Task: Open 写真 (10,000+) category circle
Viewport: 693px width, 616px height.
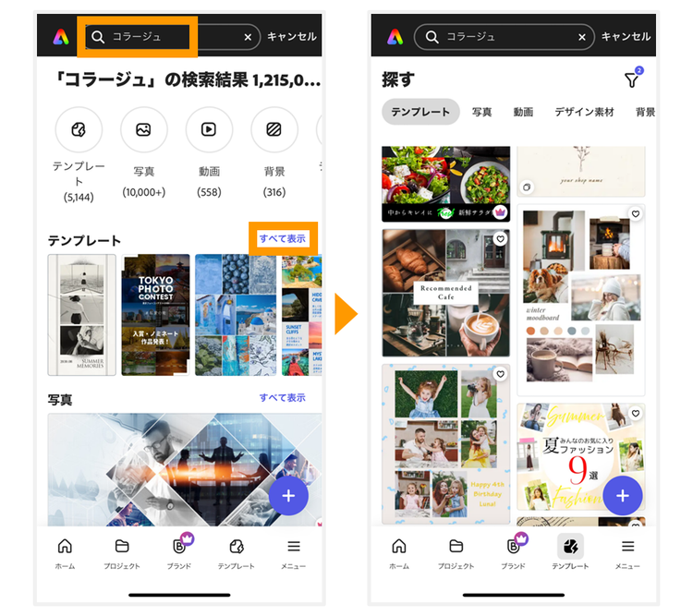Action: pos(143,129)
